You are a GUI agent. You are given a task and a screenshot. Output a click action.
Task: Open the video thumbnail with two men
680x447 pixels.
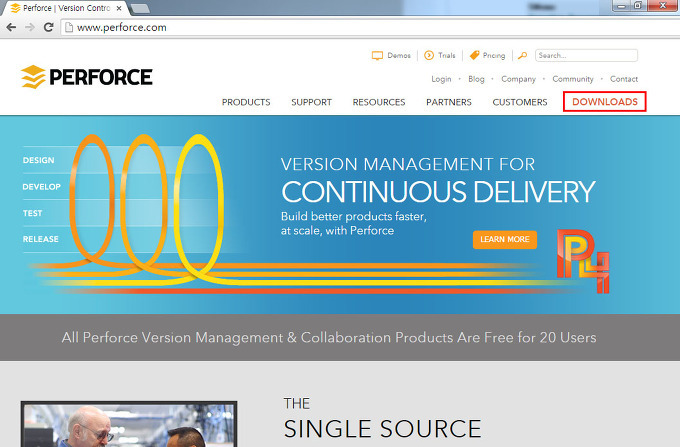click(x=129, y=424)
